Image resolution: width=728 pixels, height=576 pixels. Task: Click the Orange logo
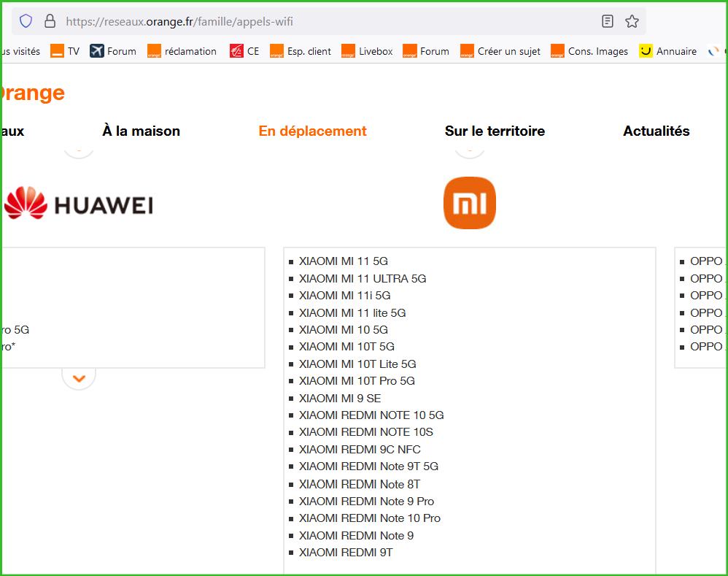point(33,93)
